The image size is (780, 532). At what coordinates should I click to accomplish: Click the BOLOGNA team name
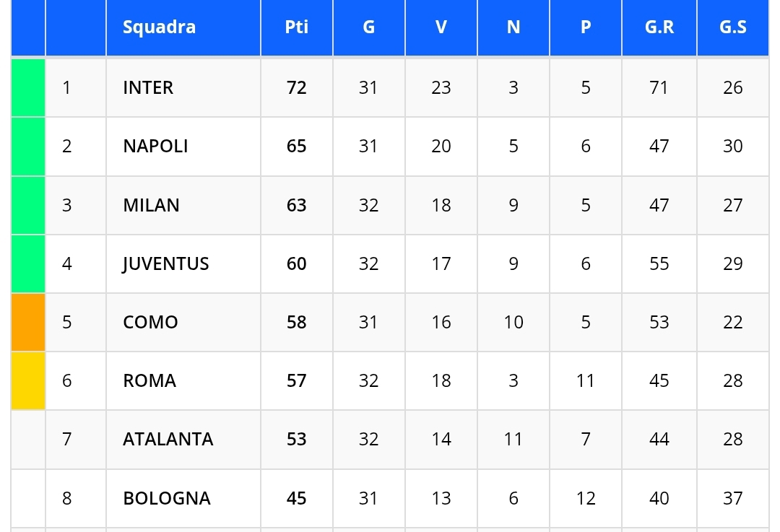[166, 499]
